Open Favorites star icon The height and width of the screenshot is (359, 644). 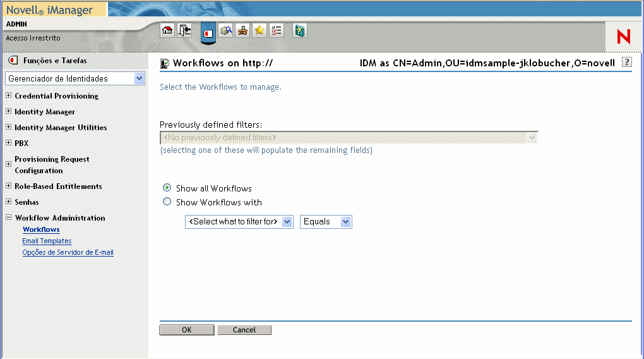(259, 30)
